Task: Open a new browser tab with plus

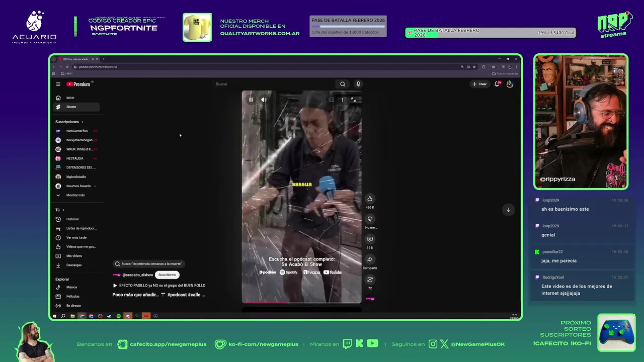Action: (x=104, y=59)
